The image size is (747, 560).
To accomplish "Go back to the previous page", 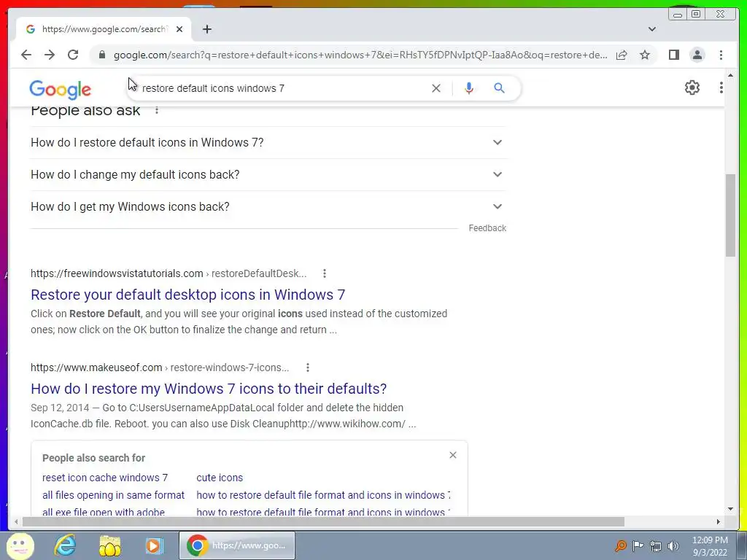I will coord(26,55).
